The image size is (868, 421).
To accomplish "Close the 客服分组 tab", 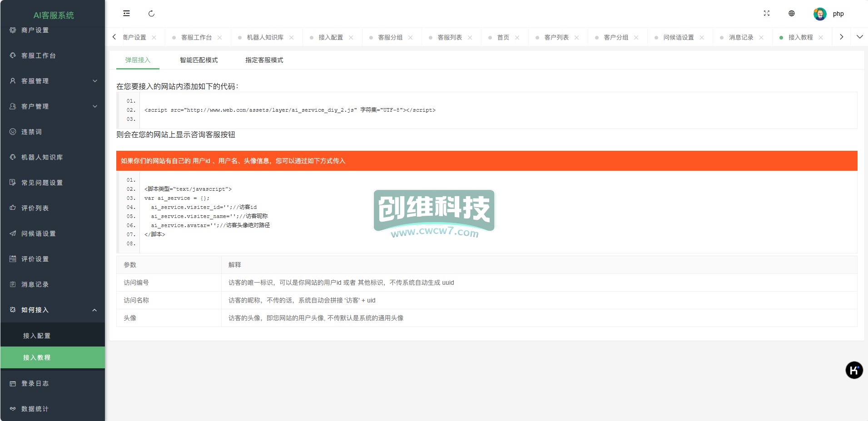I will tap(411, 37).
